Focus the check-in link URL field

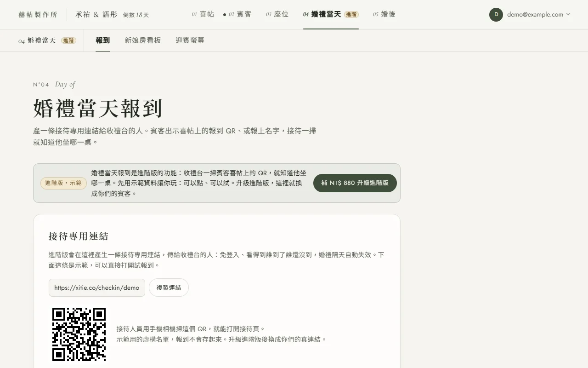pos(97,287)
